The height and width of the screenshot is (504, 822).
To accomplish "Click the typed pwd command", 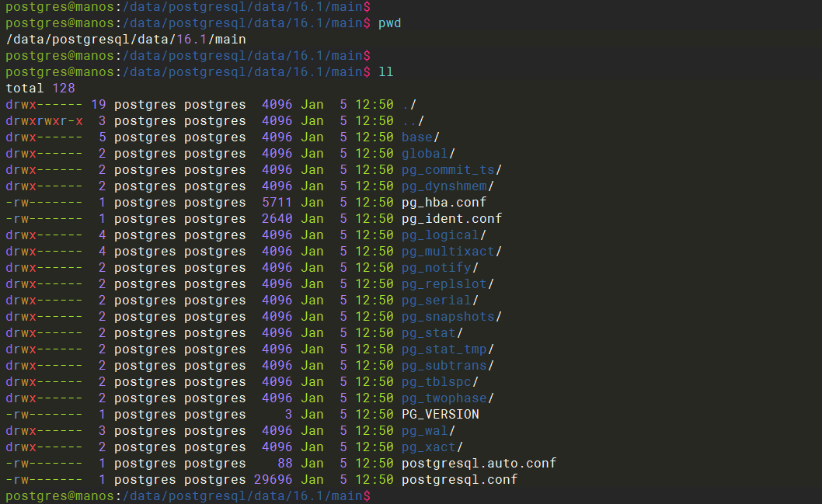I will pos(389,23).
